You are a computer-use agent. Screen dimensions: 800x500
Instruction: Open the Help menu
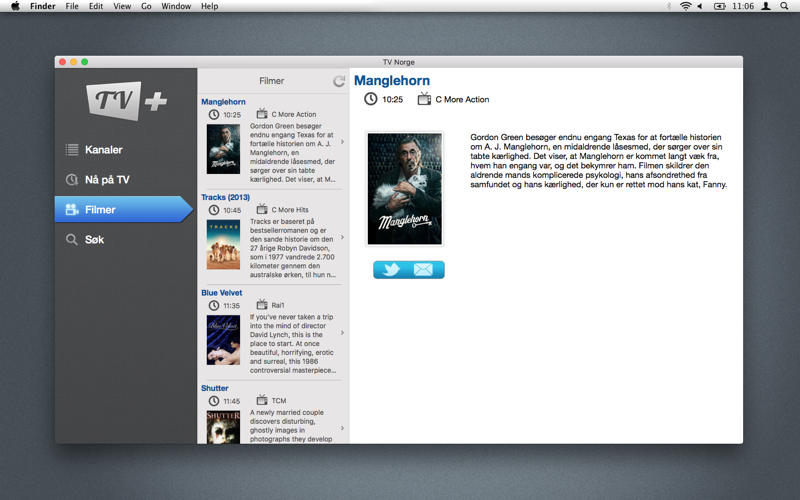[210, 6]
